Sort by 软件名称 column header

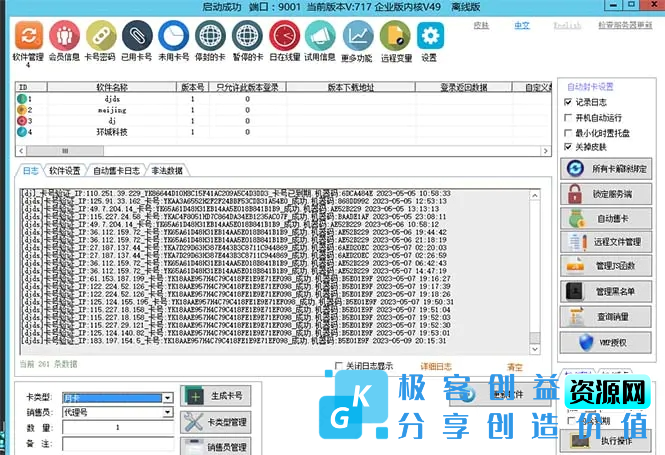click(112, 87)
